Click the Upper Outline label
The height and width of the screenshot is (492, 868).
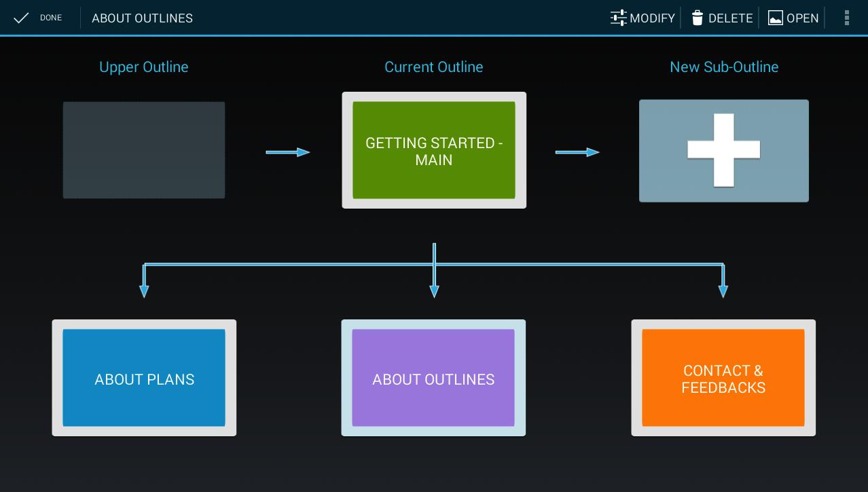pos(144,67)
